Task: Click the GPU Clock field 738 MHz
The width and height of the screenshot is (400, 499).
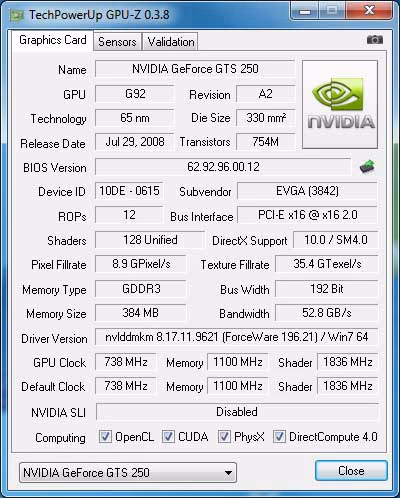Action: (x=126, y=362)
